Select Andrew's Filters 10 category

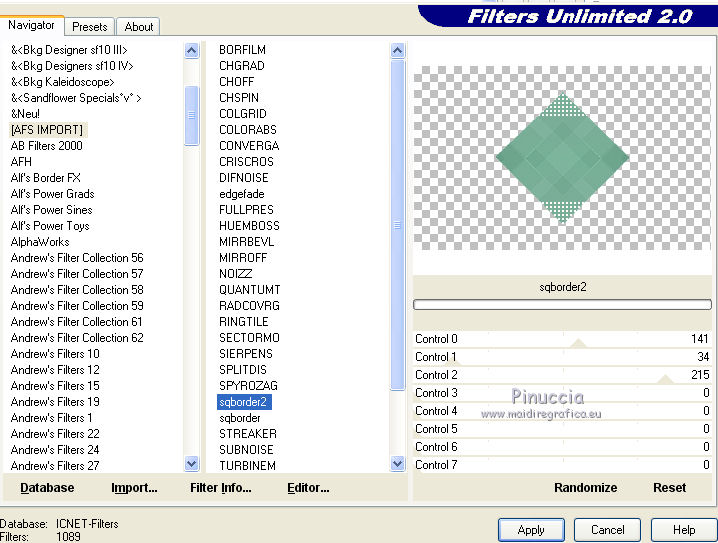(55, 354)
